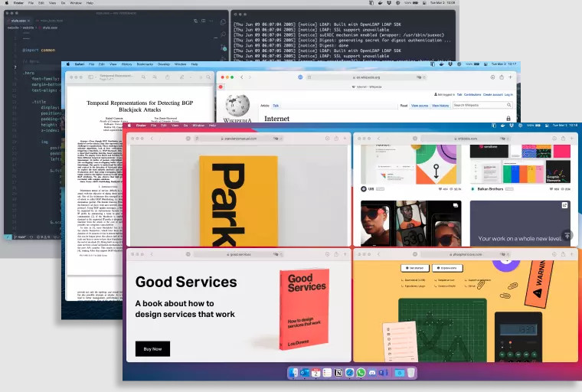Open the Trash in the dock
The width and height of the screenshot is (582, 392).
click(411, 373)
